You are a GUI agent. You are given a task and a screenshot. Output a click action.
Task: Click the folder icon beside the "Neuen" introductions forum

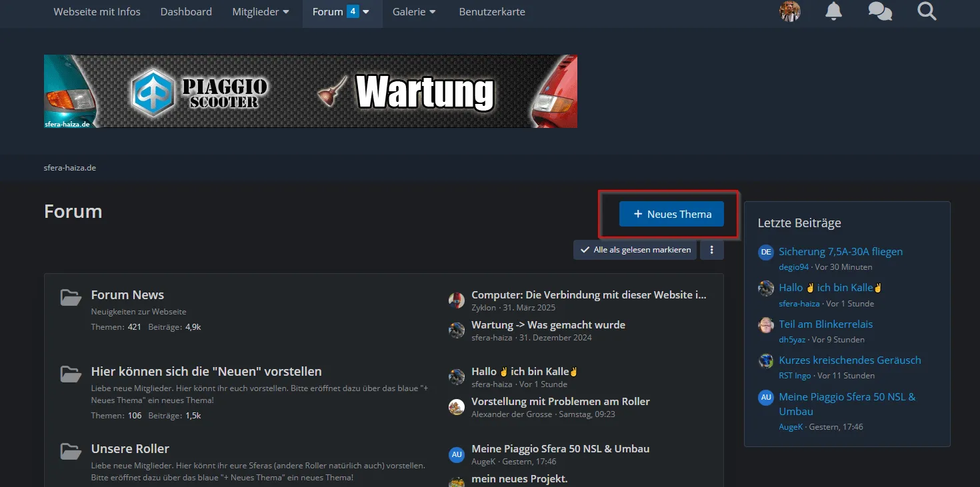(x=71, y=374)
